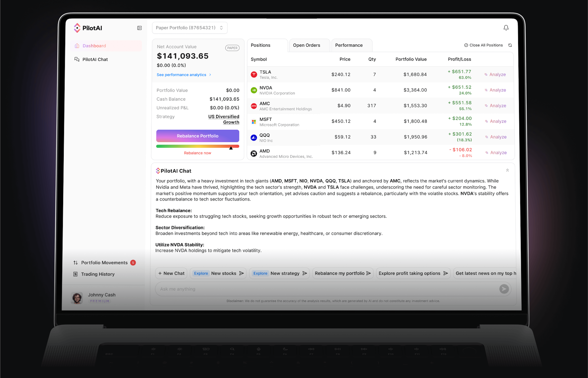Click Rebalance Portfolio button
Screen dimensions: 588x378
(198, 136)
